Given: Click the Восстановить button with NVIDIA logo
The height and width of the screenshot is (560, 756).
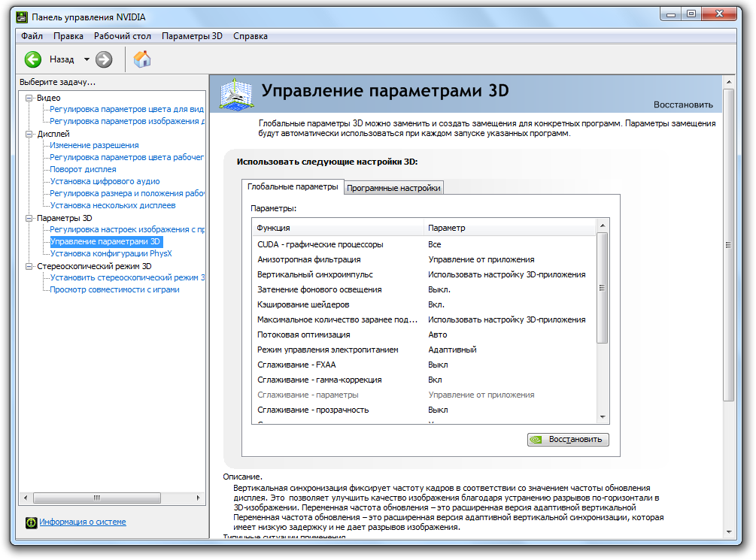Looking at the screenshot, I should (568, 440).
